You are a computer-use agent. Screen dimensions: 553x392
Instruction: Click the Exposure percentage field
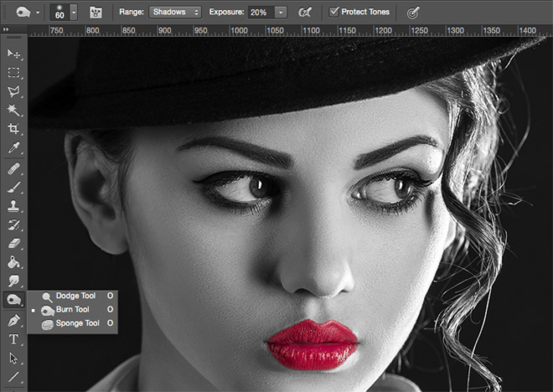click(260, 12)
